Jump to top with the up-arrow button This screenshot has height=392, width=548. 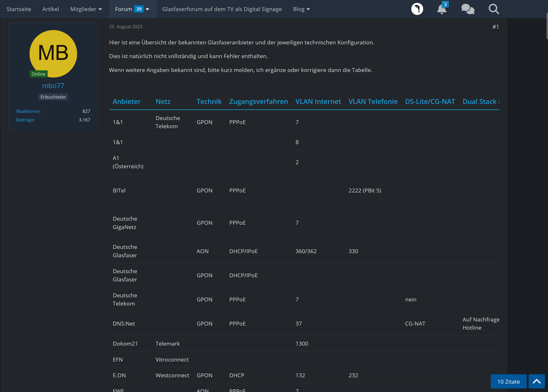pyautogui.click(x=537, y=381)
